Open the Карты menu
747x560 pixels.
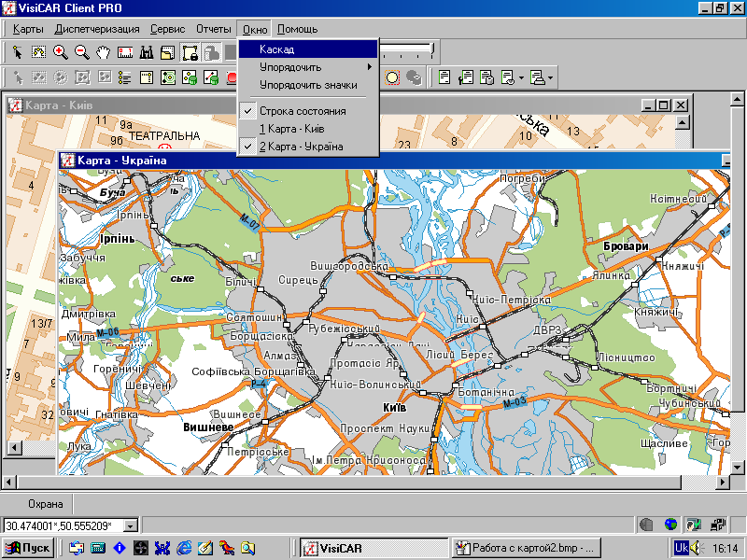[x=28, y=29]
